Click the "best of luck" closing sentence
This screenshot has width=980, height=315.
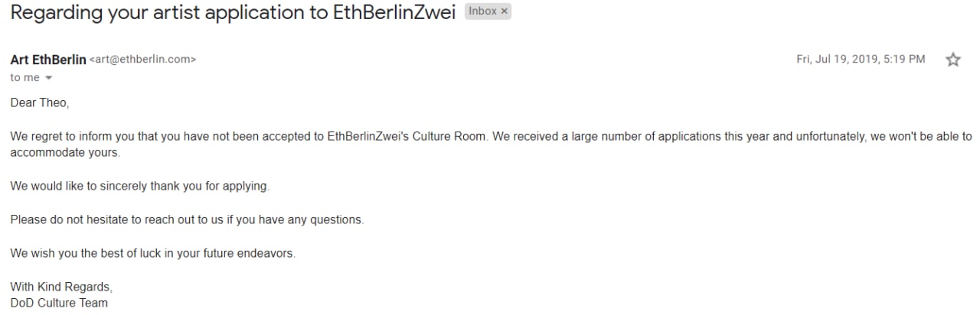pos(152,254)
